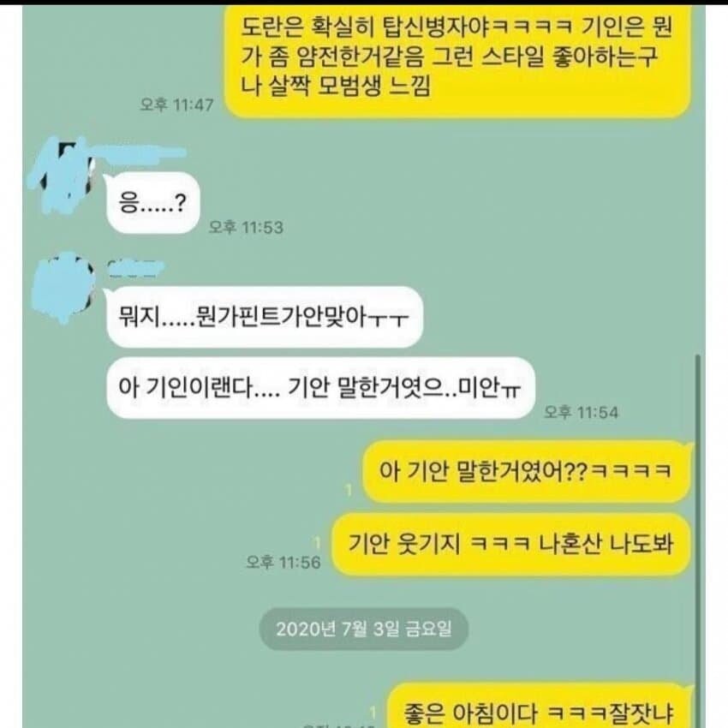Select the '응.....?' message bubble
This screenshot has width=728, height=728.
point(152,203)
